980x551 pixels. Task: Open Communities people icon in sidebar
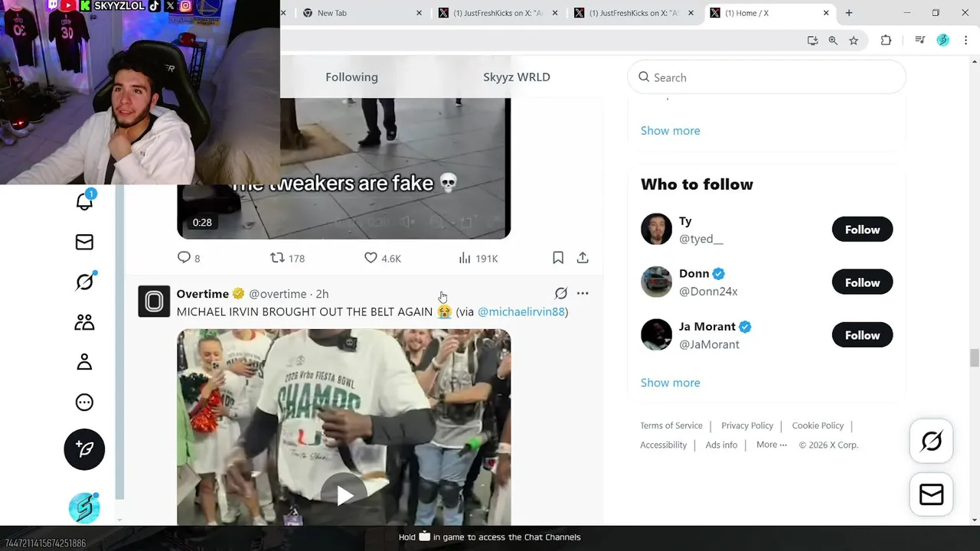[x=84, y=322]
